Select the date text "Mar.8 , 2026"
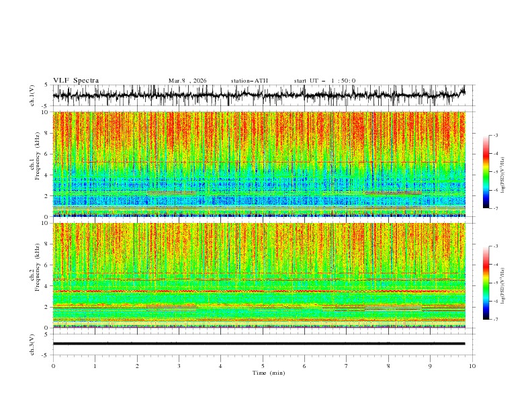 point(187,81)
